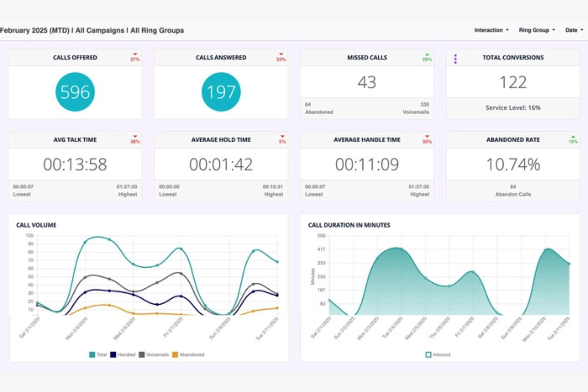Click the 596 Calls Offered circle
The image size is (588, 392).
pos(75,92)
